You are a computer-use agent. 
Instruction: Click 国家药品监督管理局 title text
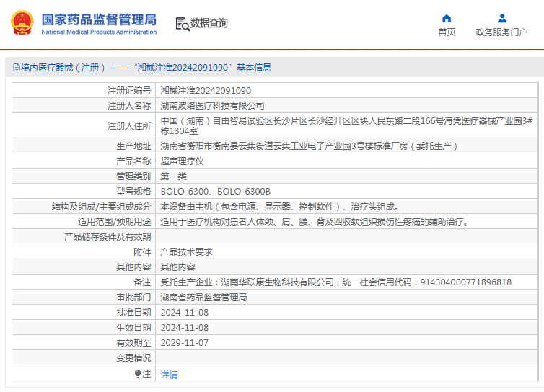99,19
